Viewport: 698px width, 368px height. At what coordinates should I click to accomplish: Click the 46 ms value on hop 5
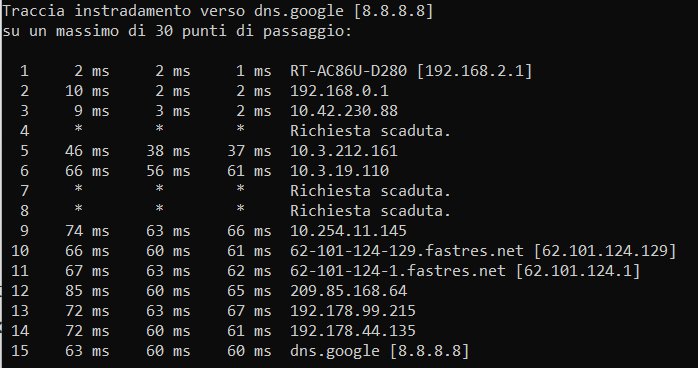coord(87,151)
